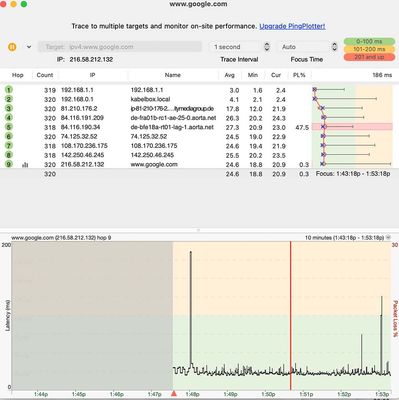Screen dimensions: 399x400
Task: Open the Trace Interval 1 second combo box
Action: (x=236, y=47)
